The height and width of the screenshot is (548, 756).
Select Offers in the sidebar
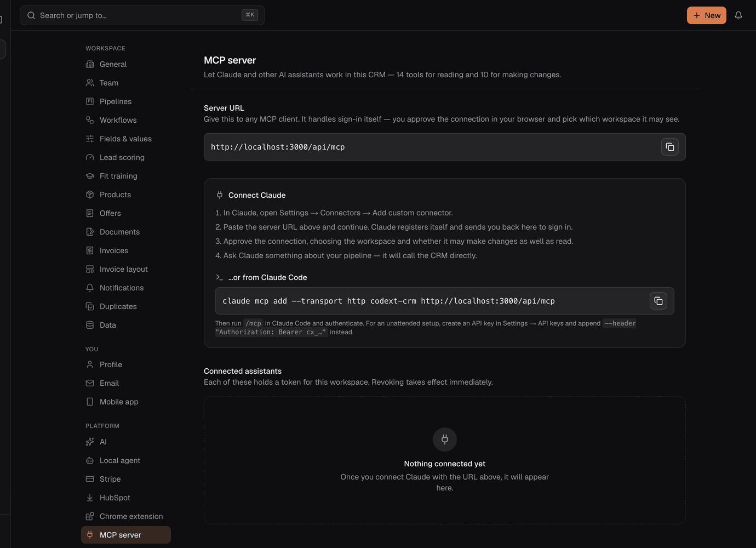[x=125, y=213]
